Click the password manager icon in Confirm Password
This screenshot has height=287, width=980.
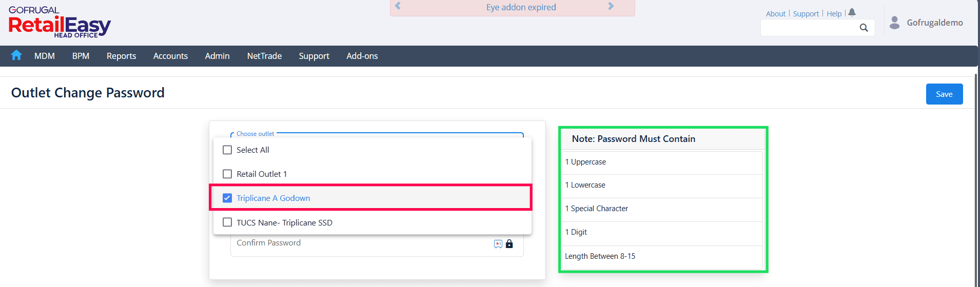(498, 244)
